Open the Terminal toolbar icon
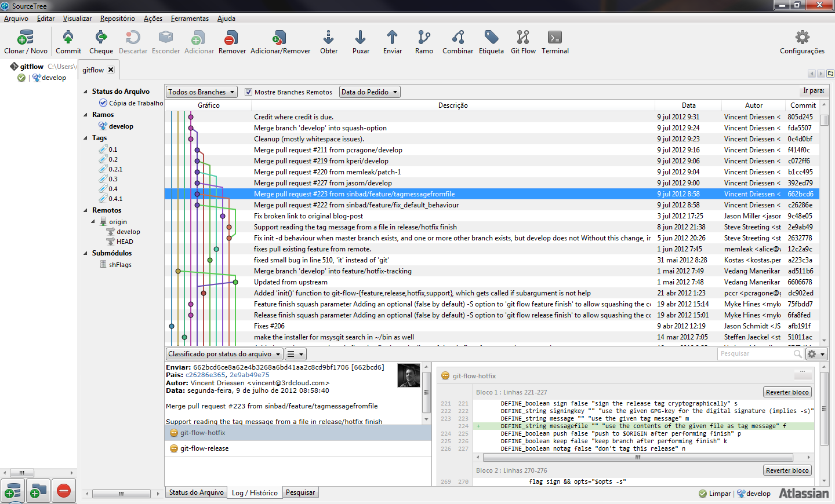 point(555,38)
